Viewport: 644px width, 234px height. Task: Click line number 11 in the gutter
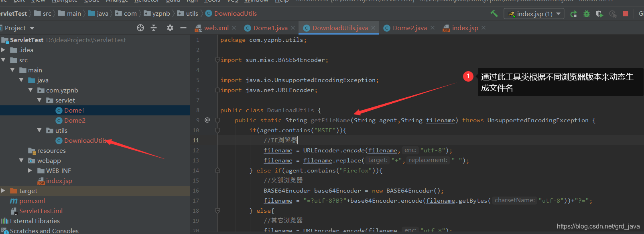point(196,140)
